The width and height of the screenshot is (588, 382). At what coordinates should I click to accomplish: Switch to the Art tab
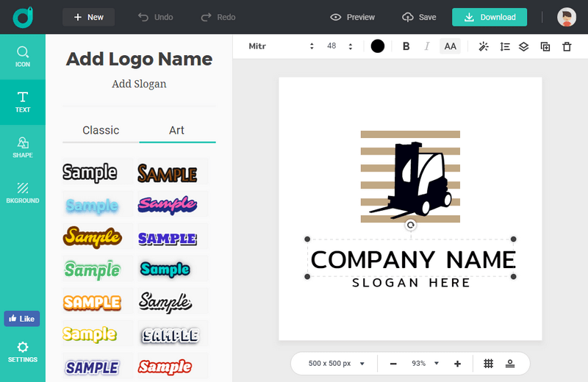coord(176,130)
